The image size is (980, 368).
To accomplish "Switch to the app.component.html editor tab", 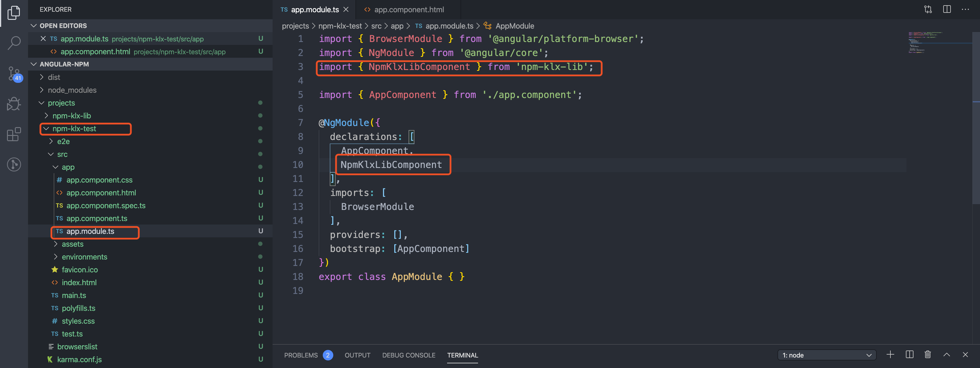I will coord(408,10).
